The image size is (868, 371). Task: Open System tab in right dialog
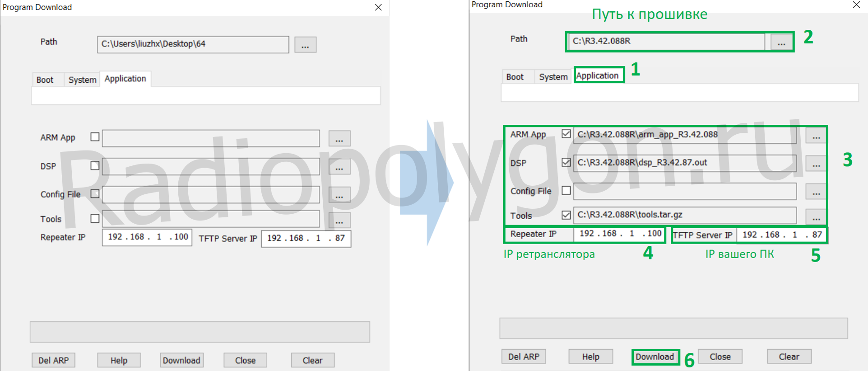(553, 77)
